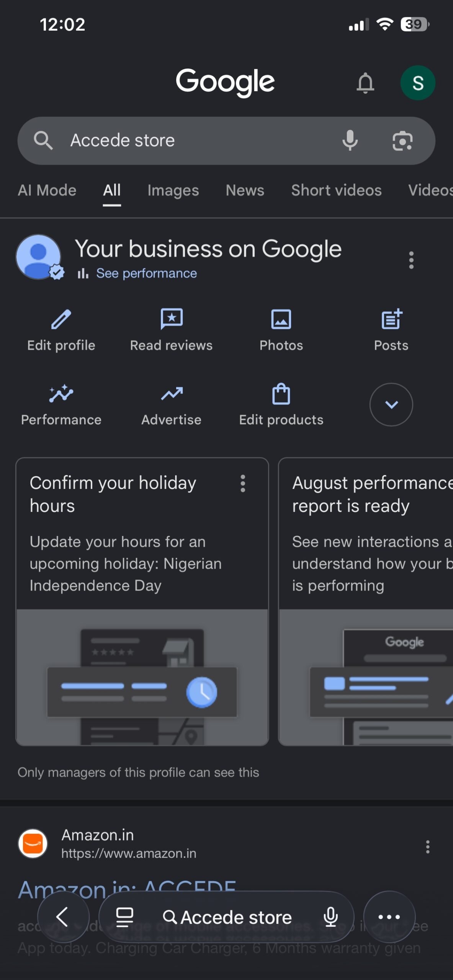
Task: Open the Confirm your holiday hours card
Action: (142, 601)
